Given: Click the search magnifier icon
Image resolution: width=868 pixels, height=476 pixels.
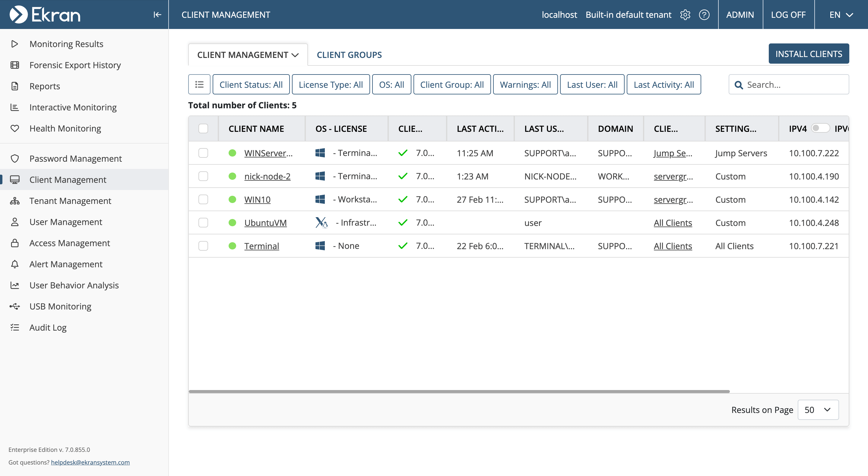Looking at the screenshot, I should [739, 85].
